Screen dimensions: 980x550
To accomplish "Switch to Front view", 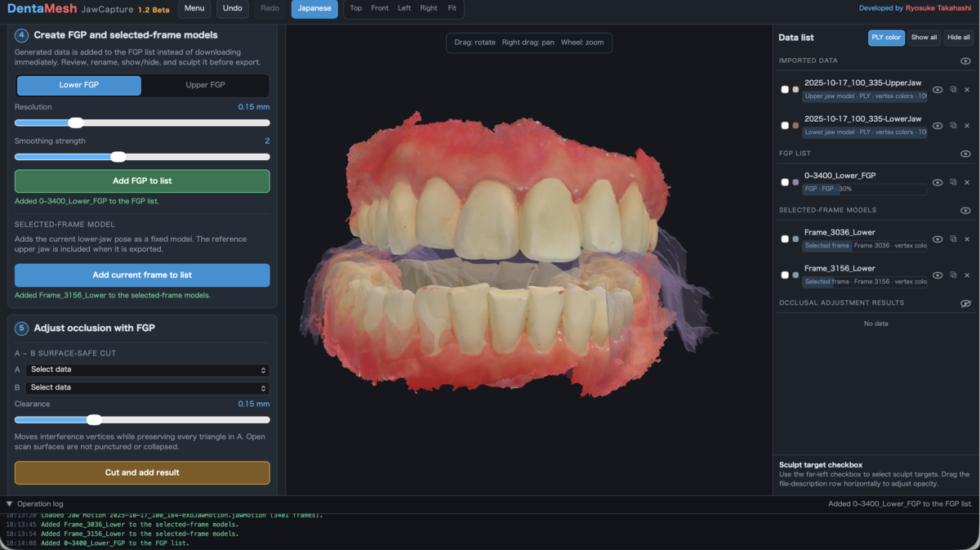I will pos(380,9).
